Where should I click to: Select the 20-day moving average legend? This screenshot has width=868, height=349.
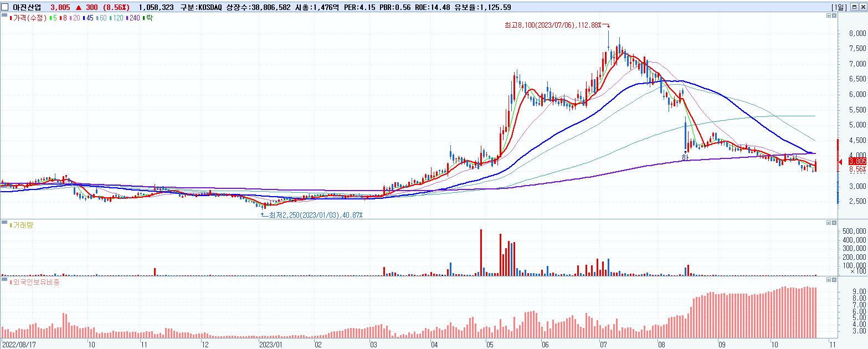(75, 18)
